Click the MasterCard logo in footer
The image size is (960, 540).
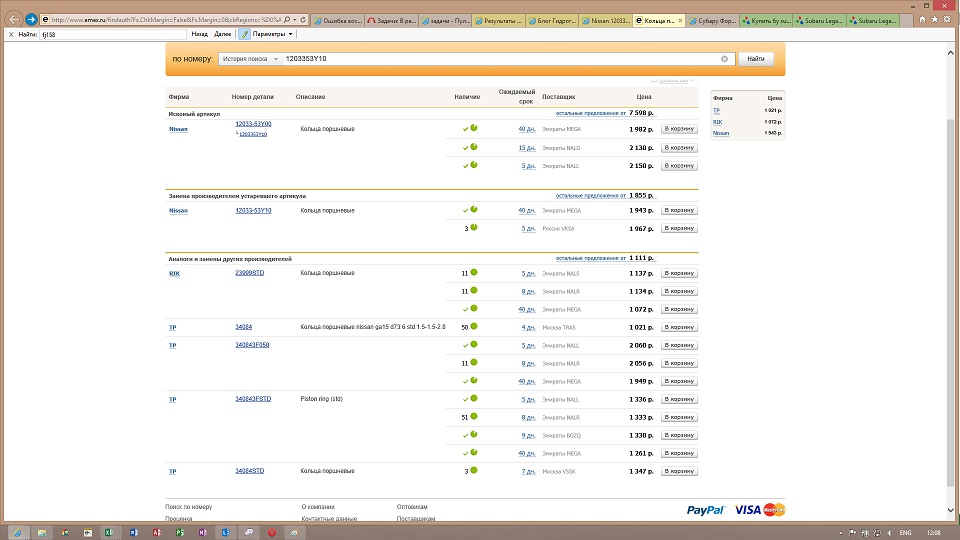pos(774,510)
